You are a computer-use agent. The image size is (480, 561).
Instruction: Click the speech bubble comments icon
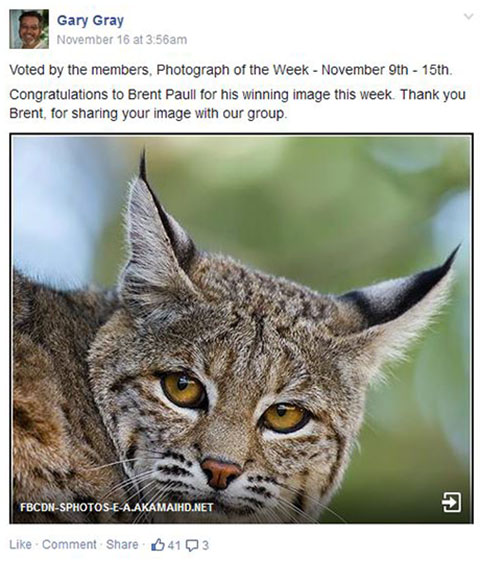[x=192, y=546]
